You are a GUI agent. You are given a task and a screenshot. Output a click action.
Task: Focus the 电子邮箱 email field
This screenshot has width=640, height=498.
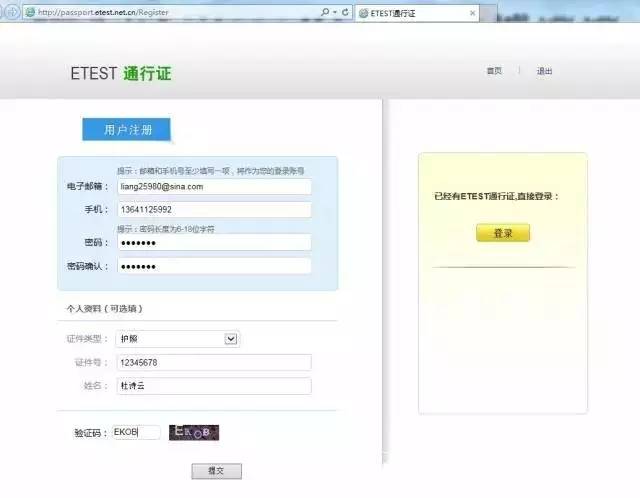click(x=214, y=187)
